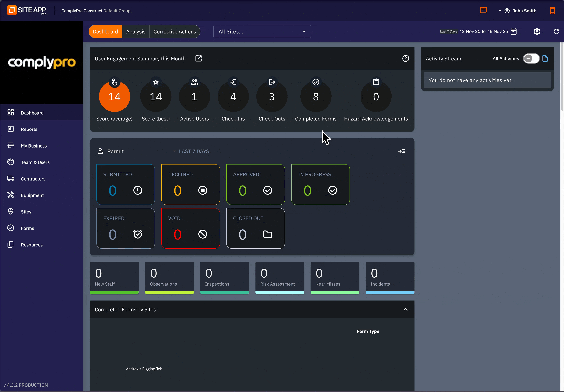Open the Contractors sidebar page
Image resolution: width=564 pixels, height=392 pixels.
click(33, 179)
